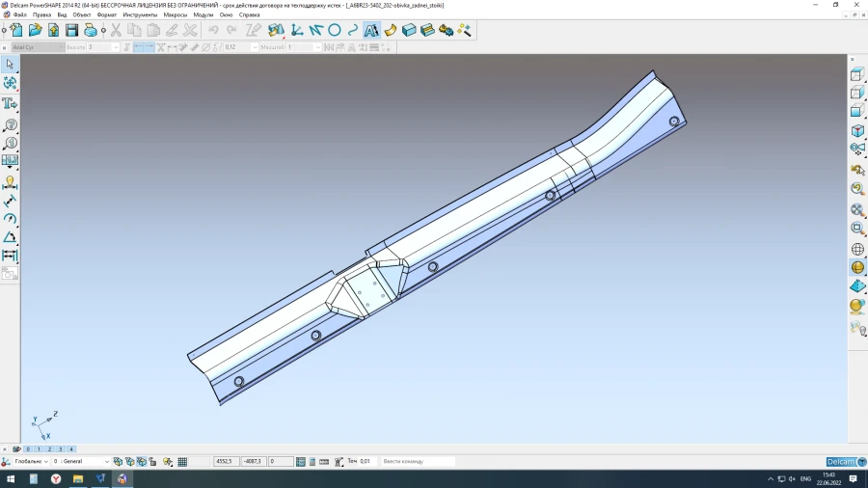Open Yandex Browser from taskbar
This screenshot has height=488, width=868.
click(x=56, y=478)
